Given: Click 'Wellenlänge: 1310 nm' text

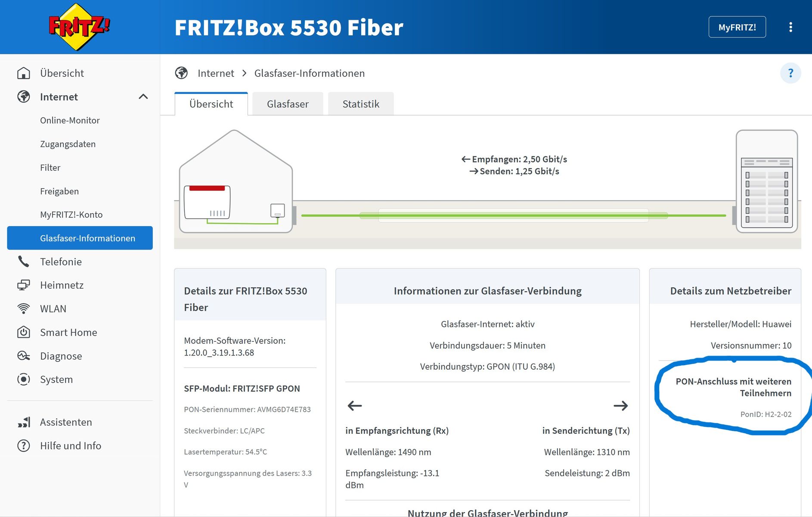Looking at the screenshot, I should click(x=587, y=452).
